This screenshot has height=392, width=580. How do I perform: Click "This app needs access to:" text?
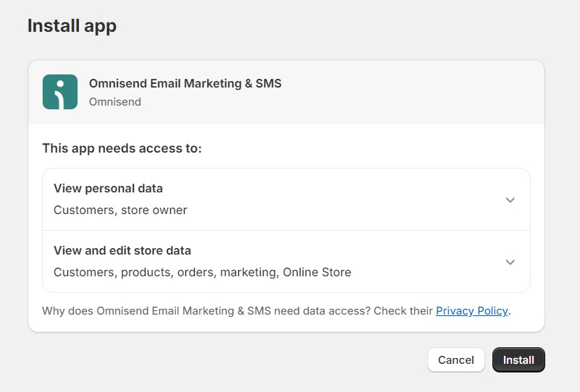click(122, 148)
